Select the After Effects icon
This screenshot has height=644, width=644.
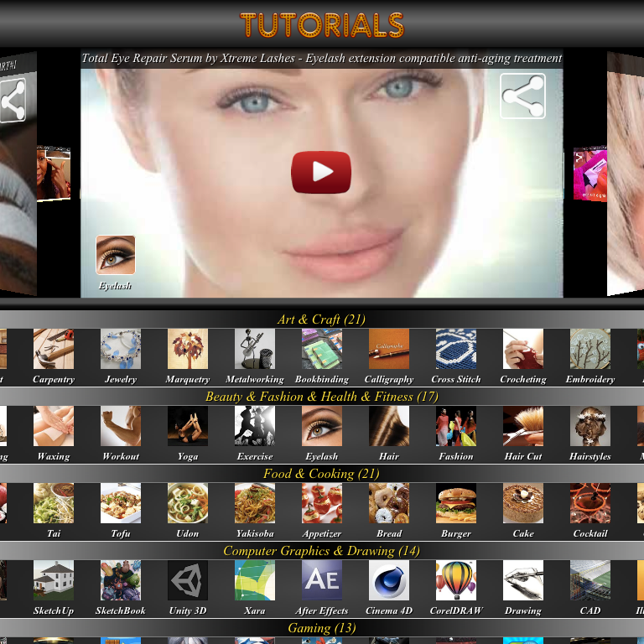click(x=322, y=580)
